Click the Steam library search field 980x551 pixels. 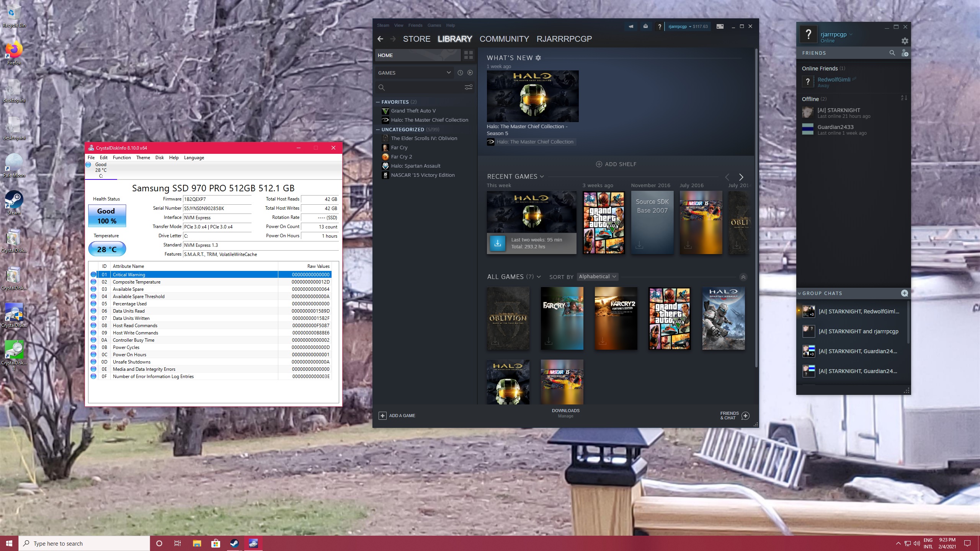click(x=419, y=87)
